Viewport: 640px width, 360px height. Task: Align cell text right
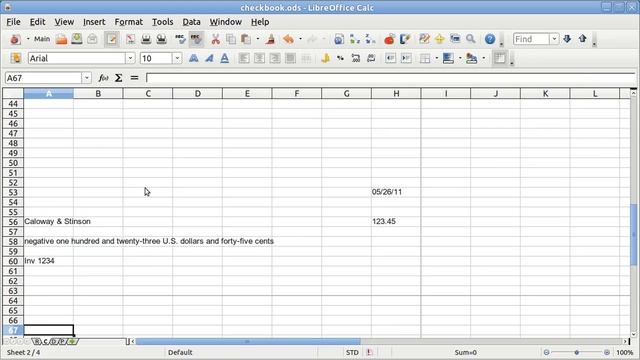(275, 58)
